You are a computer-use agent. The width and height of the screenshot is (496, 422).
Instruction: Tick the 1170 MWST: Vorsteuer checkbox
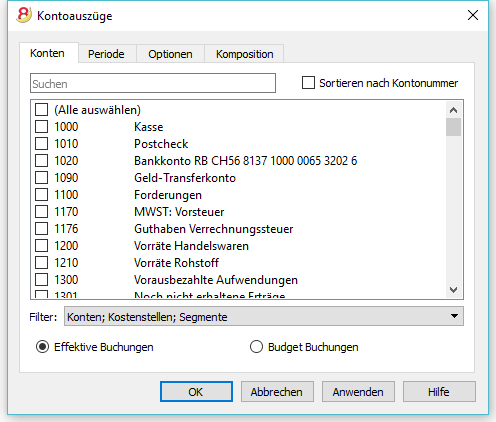coord(41,212)
